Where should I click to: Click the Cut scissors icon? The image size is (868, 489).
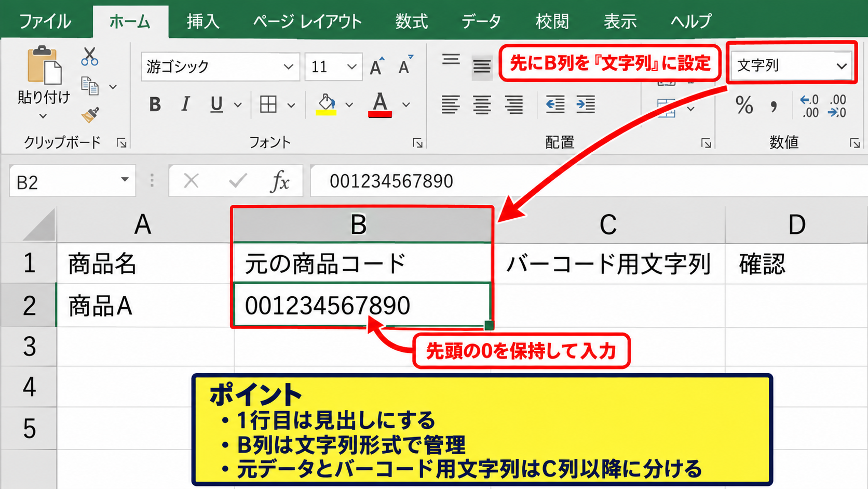click(89, 56)
